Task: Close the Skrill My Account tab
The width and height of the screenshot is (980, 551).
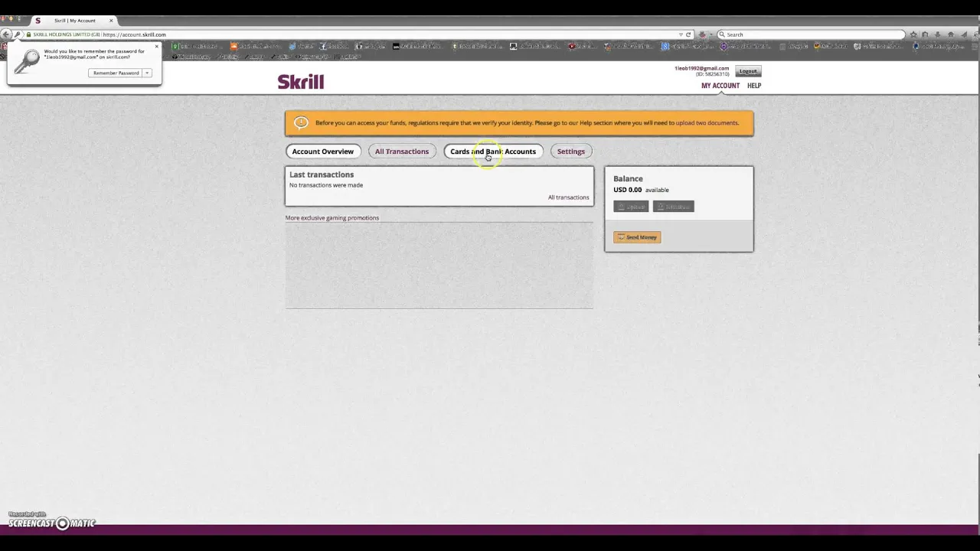Action: (x=111, y=21)
